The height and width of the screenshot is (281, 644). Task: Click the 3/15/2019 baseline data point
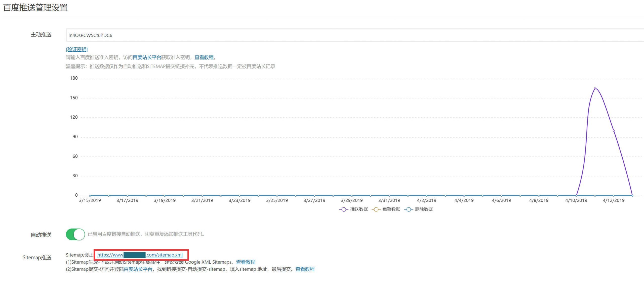[x=90, y=196]
